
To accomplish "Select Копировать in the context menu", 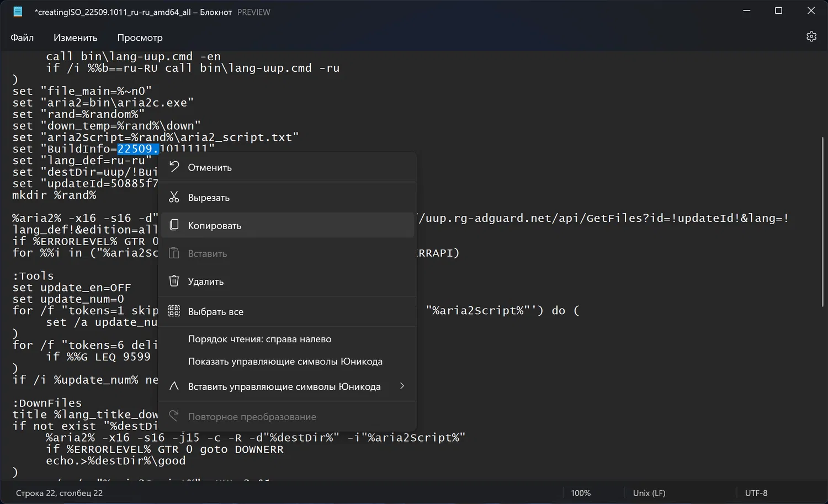I will (215, 225).
